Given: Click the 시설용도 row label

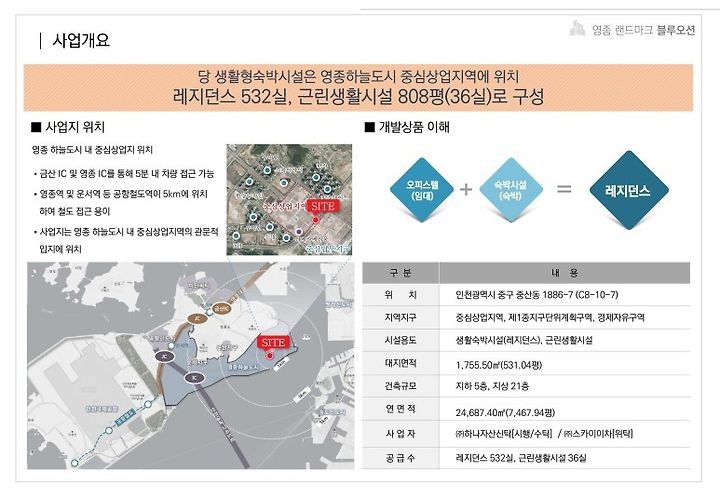Looking at the screenshot, I should 400,340.
